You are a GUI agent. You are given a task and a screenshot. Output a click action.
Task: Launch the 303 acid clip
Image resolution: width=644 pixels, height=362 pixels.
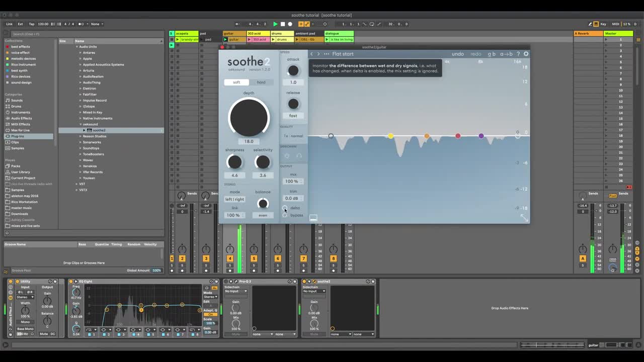point(250,39)
